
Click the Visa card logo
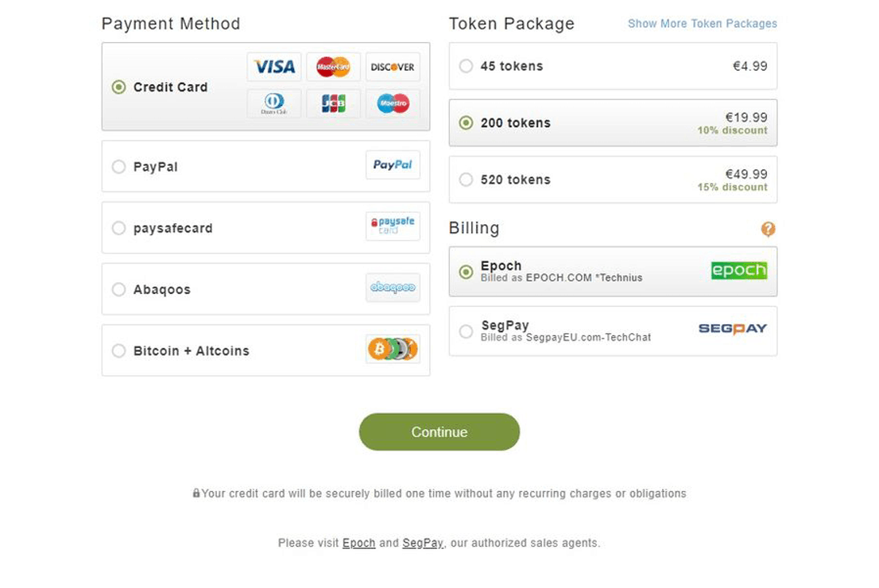click(x=274, y=67)
